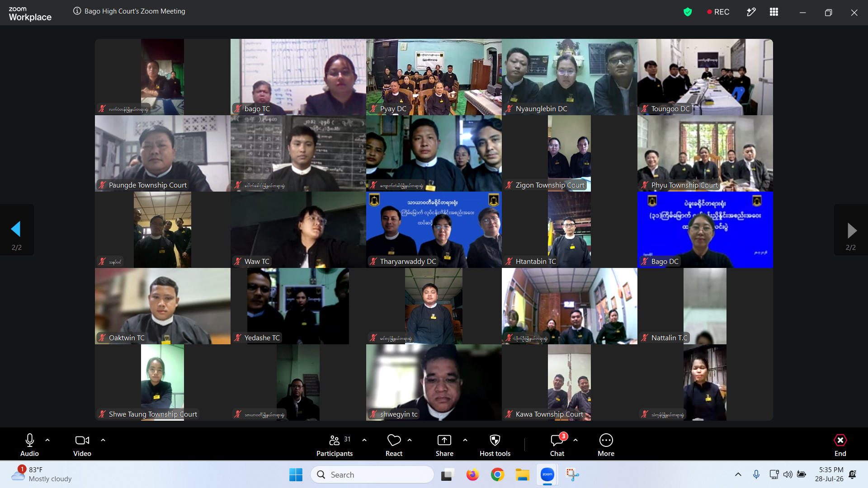Expand the arrow next to Share

pos(465,440)
